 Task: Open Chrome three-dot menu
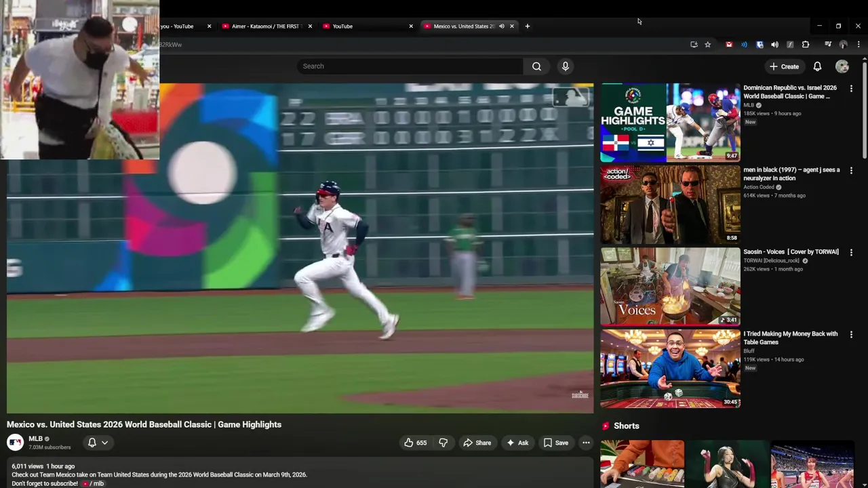tap(859, 45)
